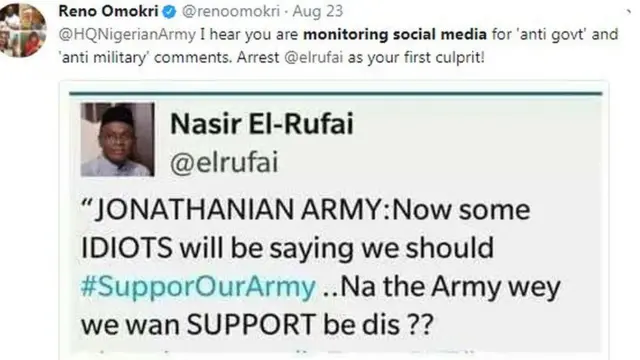Click the #SupporOurArmy hashtag

click(x=198, y=287)
